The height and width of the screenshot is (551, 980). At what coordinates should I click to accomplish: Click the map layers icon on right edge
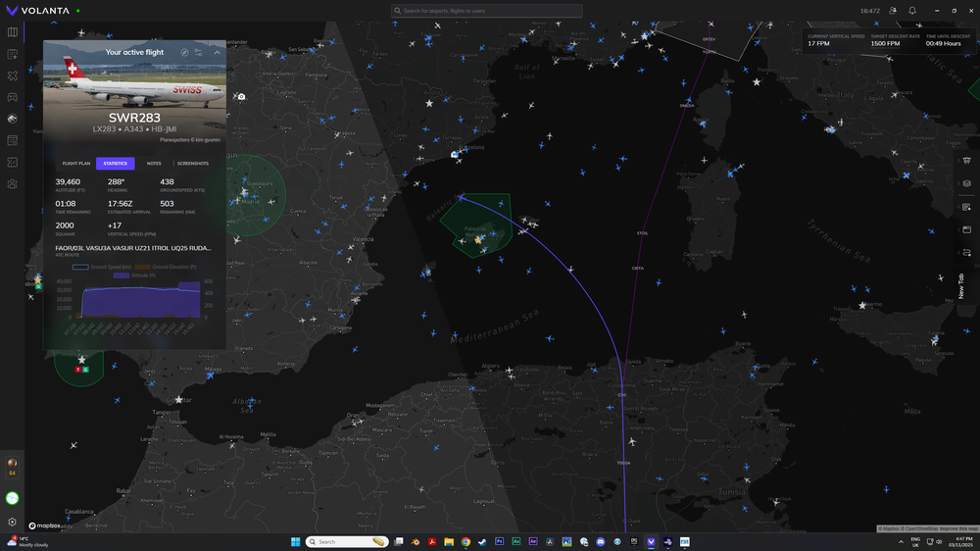click(x=967, y=183)
